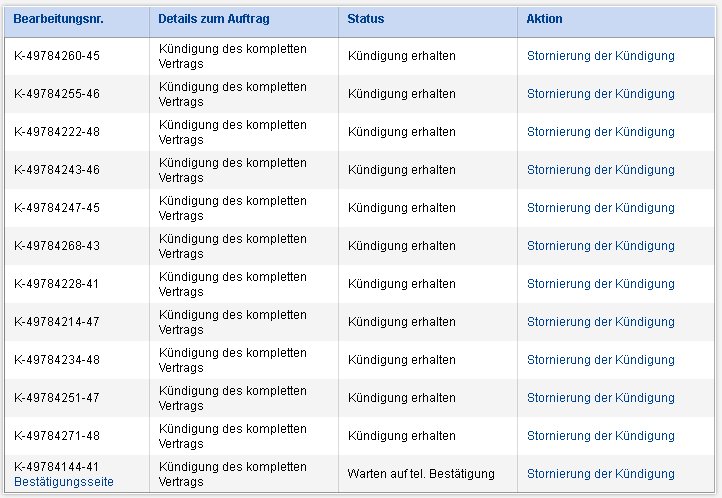Image resolution: width=722 pixels, height=498 pixels.
Task: Select Stornierung der Kündigung for K-49784251-47
Action: pyautogui.click(x=600, y=398)
